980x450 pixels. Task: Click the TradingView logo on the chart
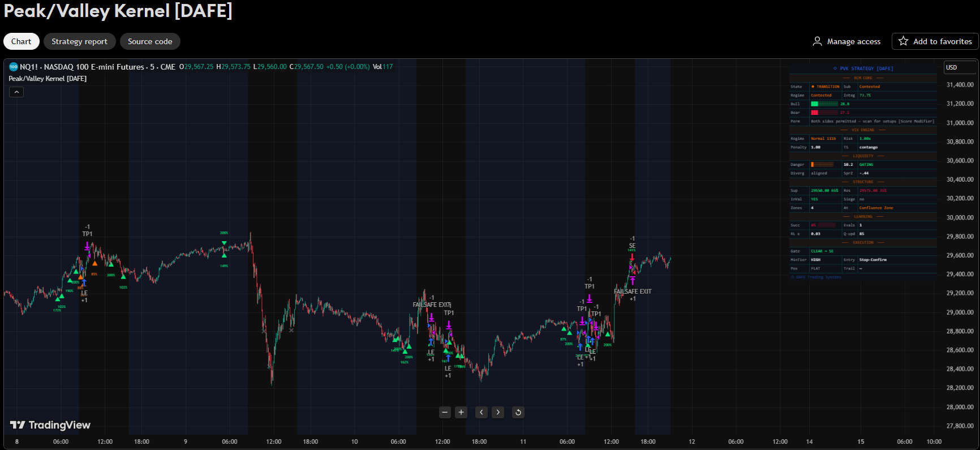pyautogui.click(x=50, y=425)
